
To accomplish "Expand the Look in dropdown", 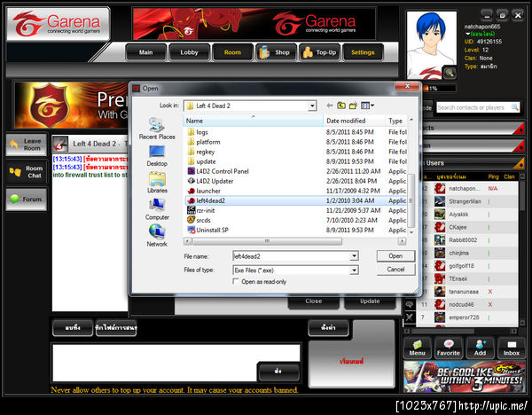I will (312, 106).
